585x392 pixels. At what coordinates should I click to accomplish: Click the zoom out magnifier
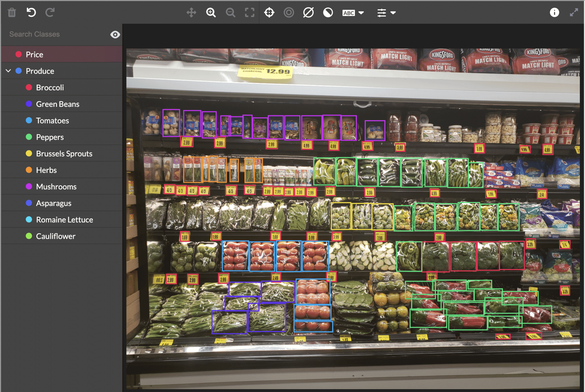pyautogui.click(x=230, y=13)
